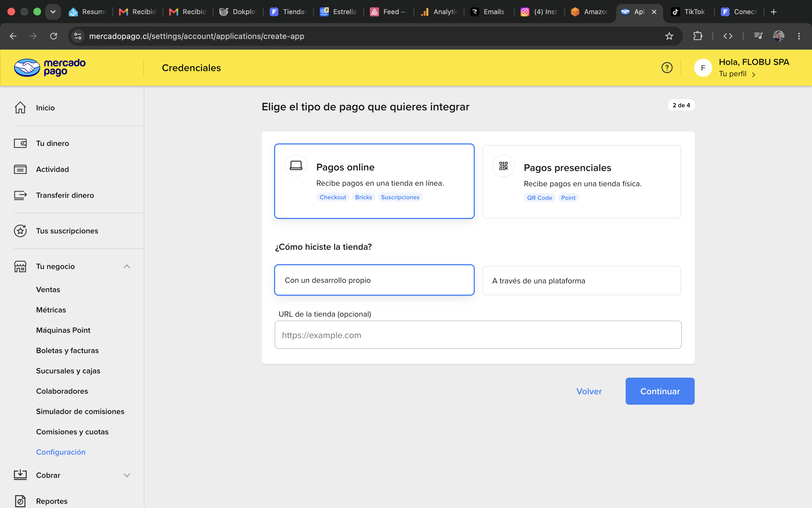This screenshot has width=812, height=508.
Task: Click the Continuar button
Action: (660, 391)
